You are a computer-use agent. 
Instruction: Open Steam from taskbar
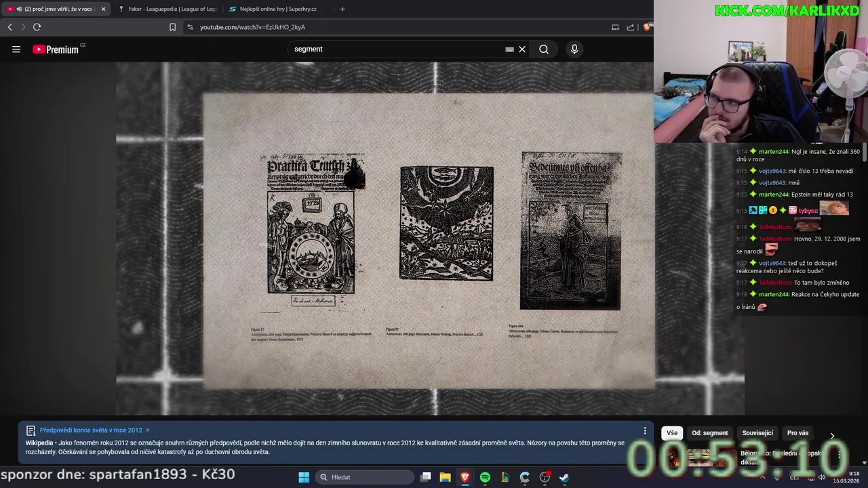(564, 477)
